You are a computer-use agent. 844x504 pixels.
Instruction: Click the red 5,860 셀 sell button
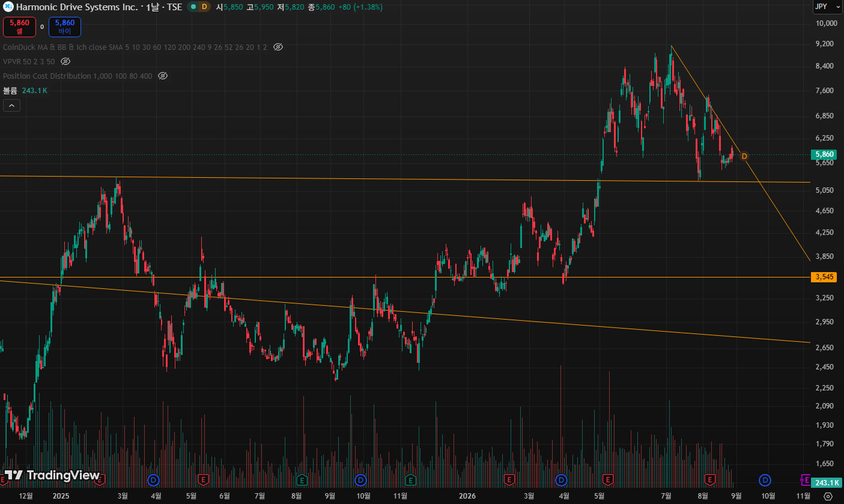[19, 26]
